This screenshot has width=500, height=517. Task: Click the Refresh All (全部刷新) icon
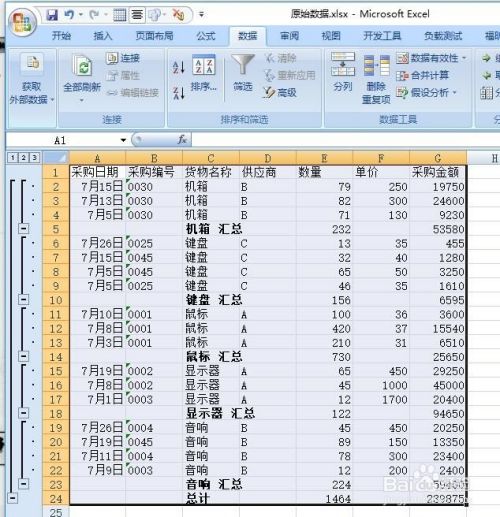pos(82,66)
